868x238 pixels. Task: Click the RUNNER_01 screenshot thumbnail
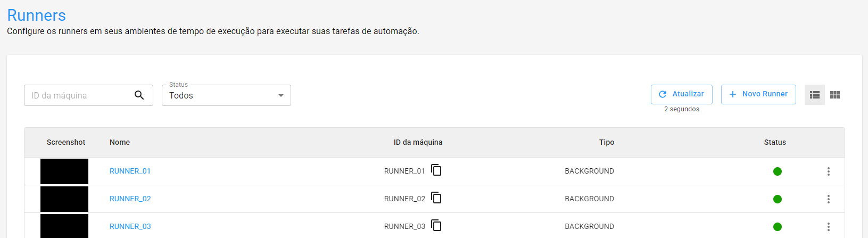(64, 171)
